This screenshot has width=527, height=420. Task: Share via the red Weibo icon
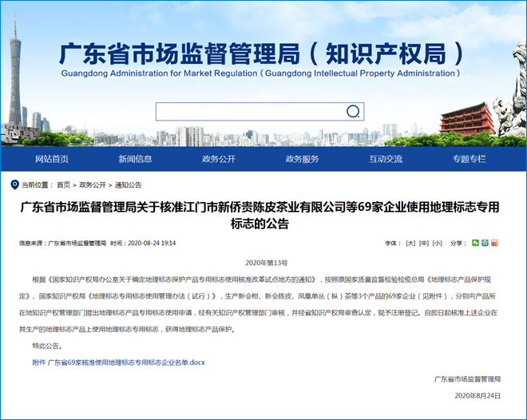click(494, 243)
